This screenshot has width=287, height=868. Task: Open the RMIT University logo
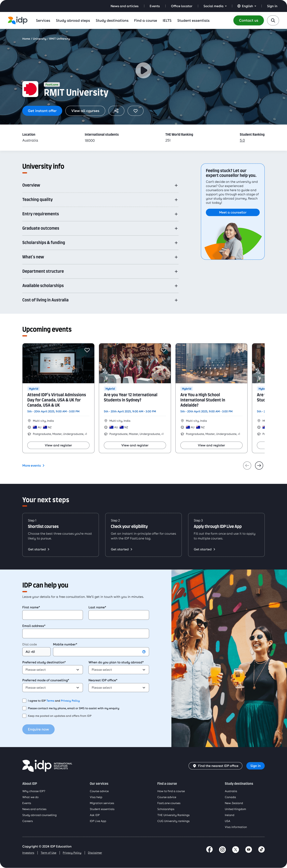30,89
